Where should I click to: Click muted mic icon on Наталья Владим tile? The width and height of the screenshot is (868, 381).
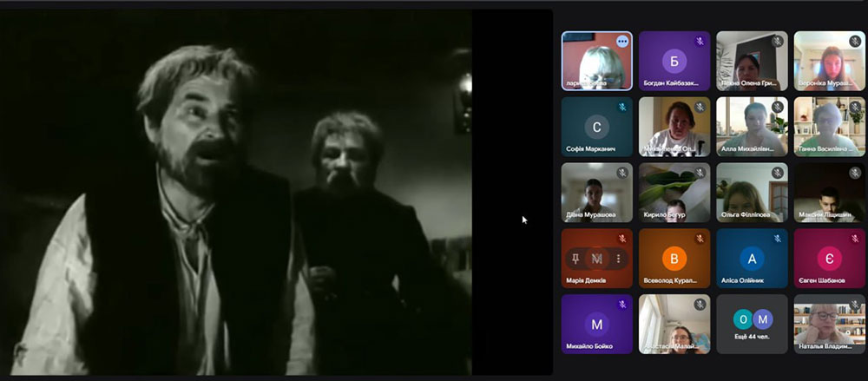(x=855, y=305)
